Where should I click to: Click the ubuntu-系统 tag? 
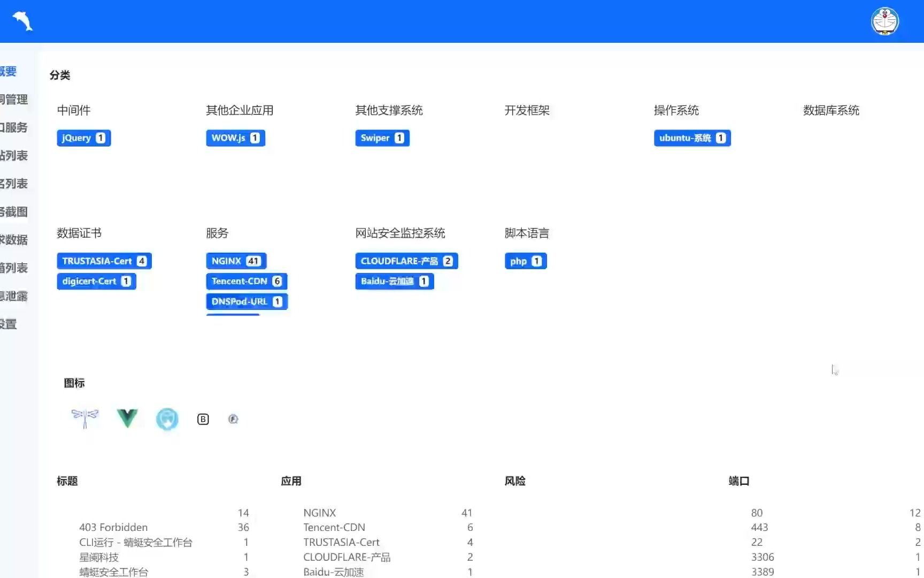coord(692,138)
